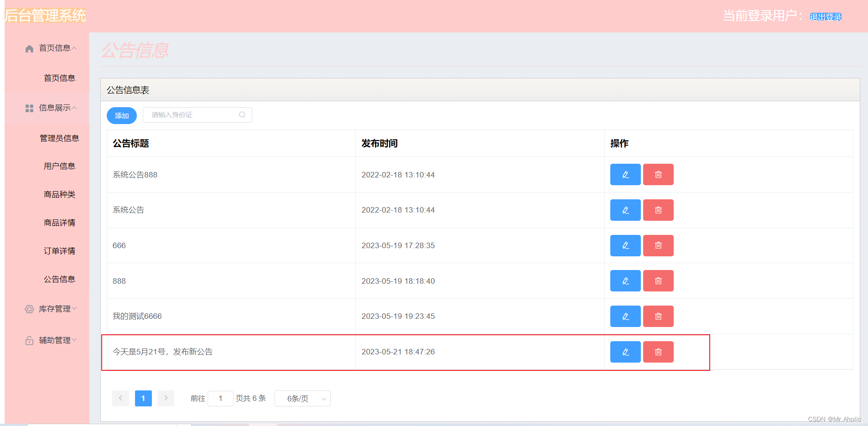Edit the 888 announcement row
The height and width of the screenshot is (426, 868).
click(625, 281)
